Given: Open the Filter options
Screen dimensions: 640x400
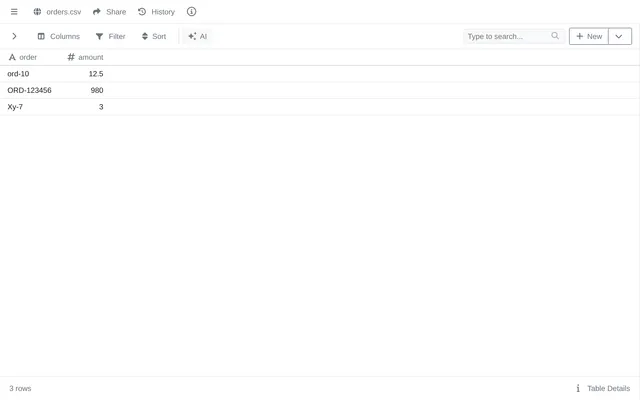Looking at the screenshot, I should click(110, 36).
